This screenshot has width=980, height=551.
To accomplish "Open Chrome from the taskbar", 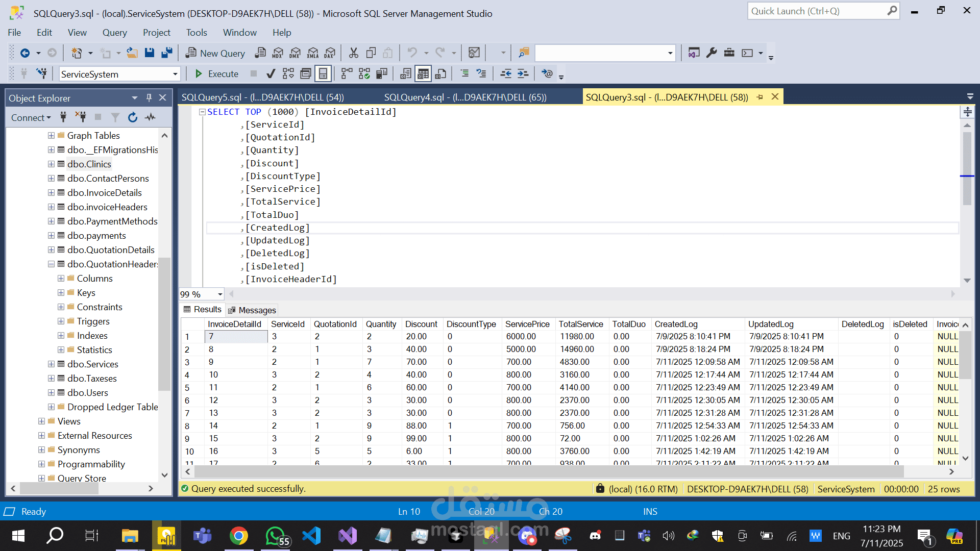I will pos(238,536).
